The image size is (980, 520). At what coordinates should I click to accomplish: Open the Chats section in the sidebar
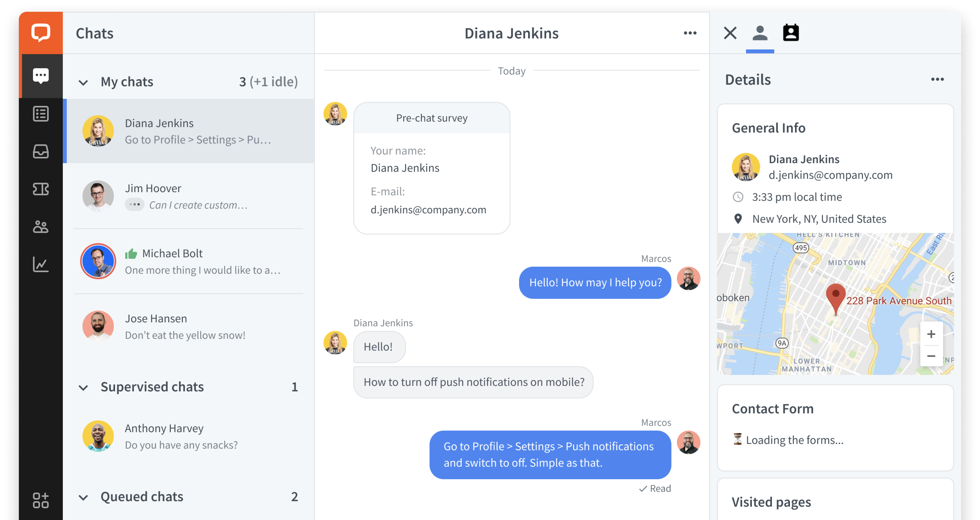coord(41,75)
